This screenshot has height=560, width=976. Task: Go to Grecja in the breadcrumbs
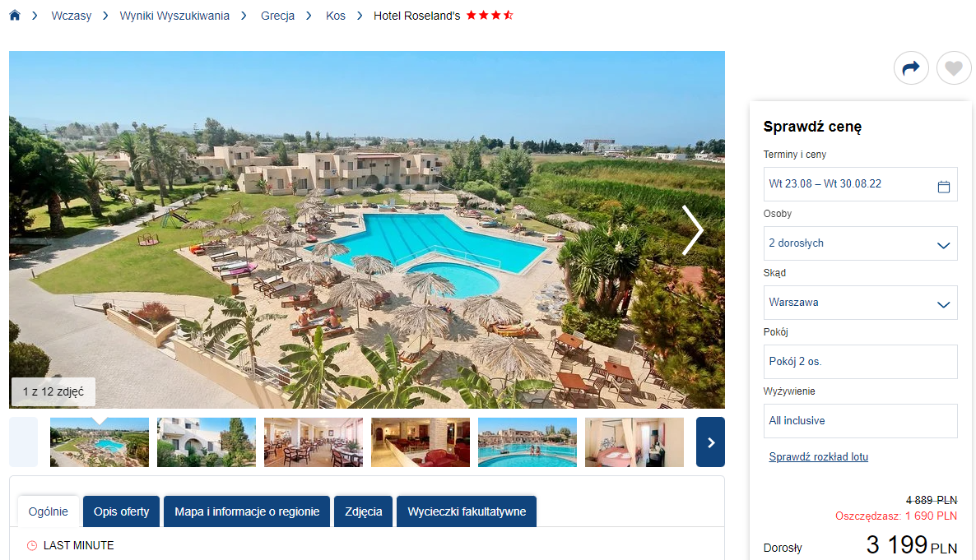(277, 16)
